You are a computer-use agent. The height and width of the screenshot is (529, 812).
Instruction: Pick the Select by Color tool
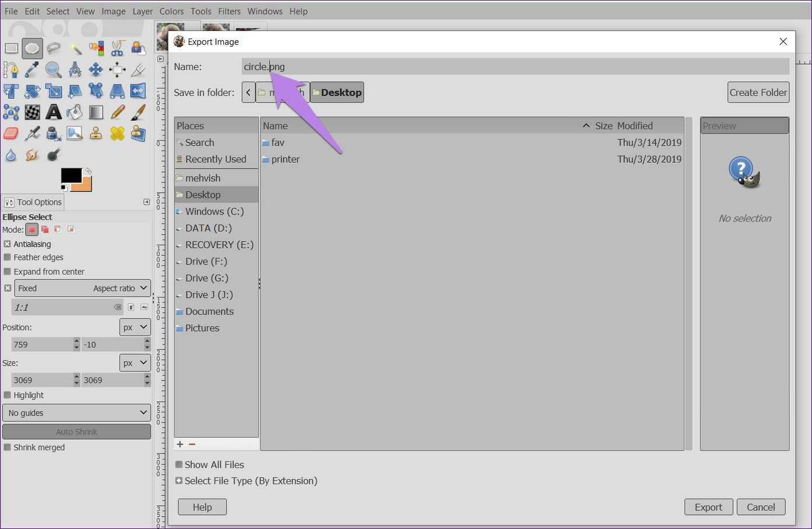pos(96,48)
